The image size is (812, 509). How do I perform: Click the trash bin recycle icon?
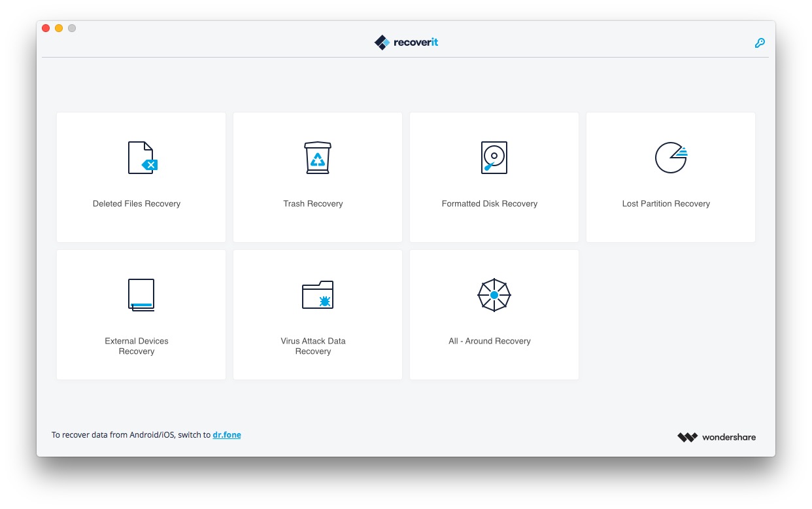(x=318, y=158)
